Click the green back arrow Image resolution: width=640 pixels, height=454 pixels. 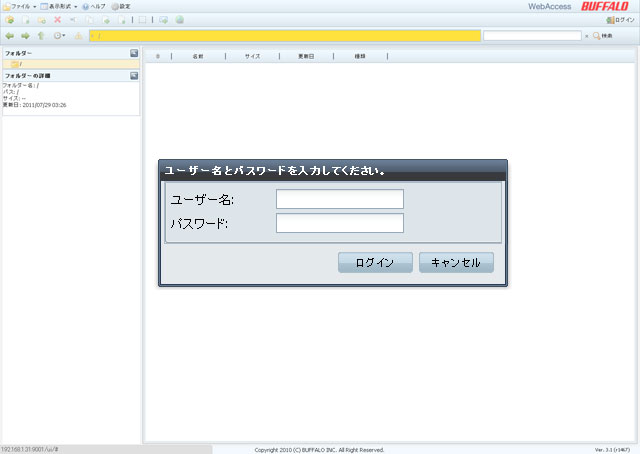pos(10,36)
